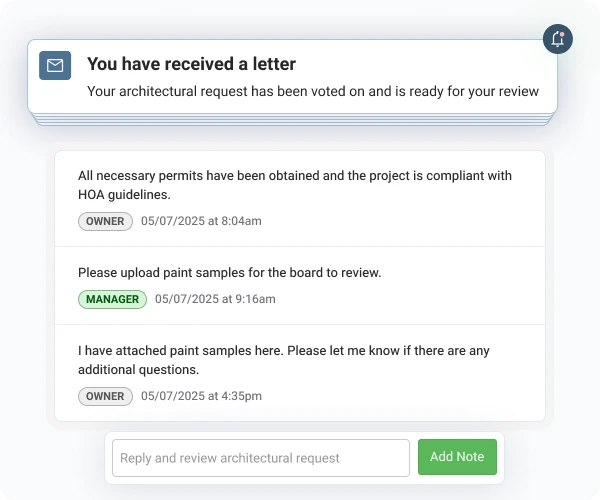Screen dimensions: 600x500
Task: Click the green MANAGER badge
Action: click(x=112, y=299)
